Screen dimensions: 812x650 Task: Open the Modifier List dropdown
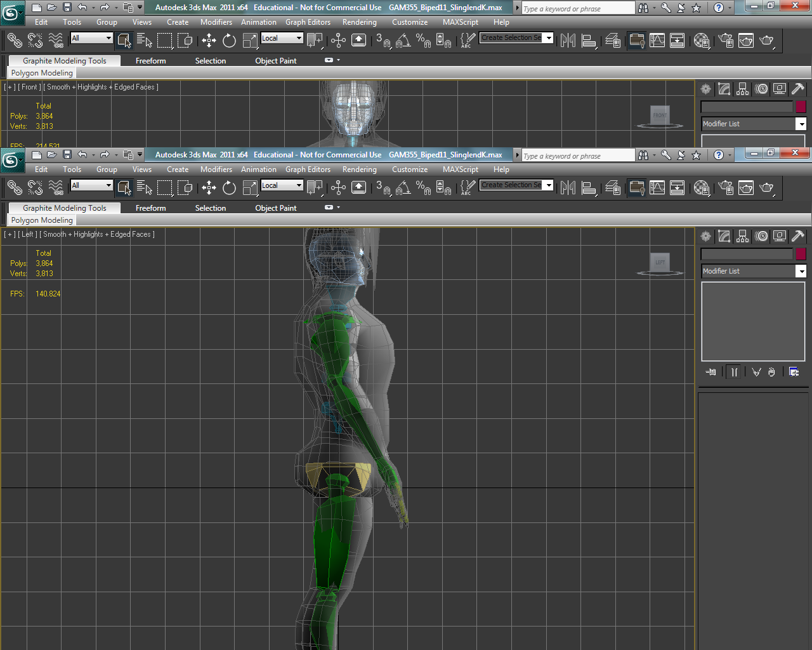pos(801,271)
